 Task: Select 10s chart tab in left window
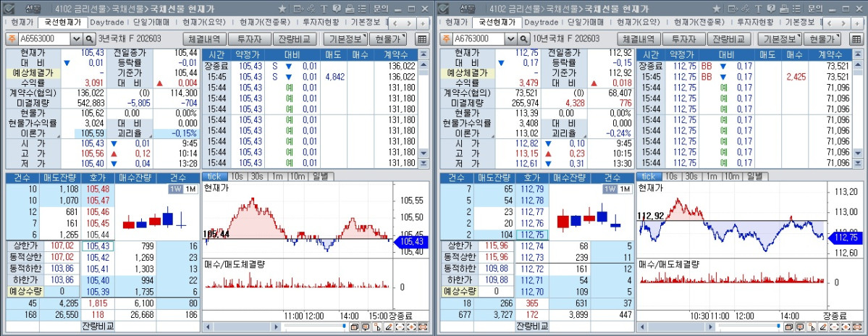click(x=237, y=176)
